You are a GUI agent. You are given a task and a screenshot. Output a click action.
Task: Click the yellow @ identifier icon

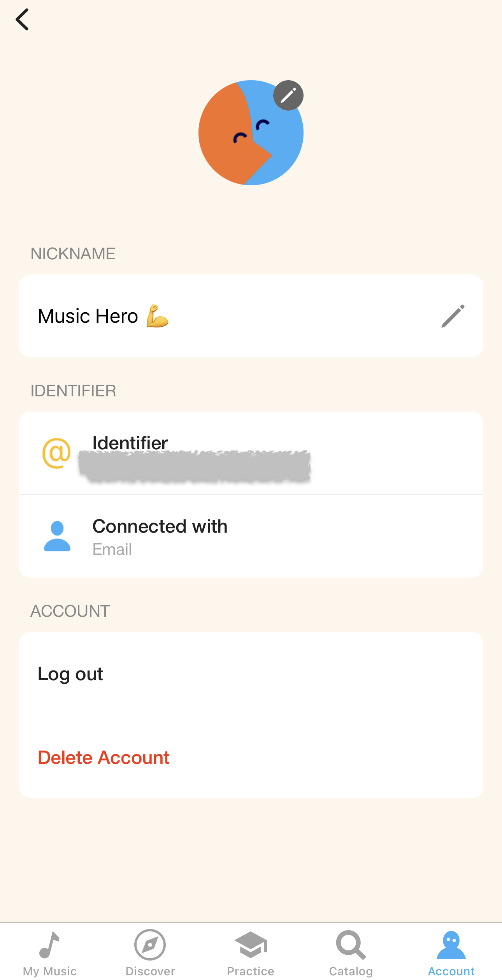pos(56,453)
